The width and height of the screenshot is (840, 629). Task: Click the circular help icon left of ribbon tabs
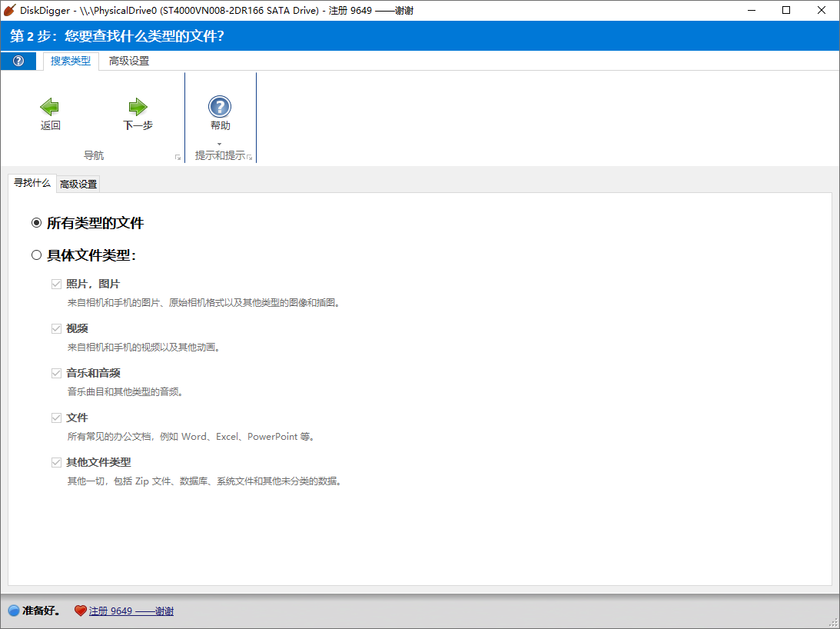coord(17,60)
